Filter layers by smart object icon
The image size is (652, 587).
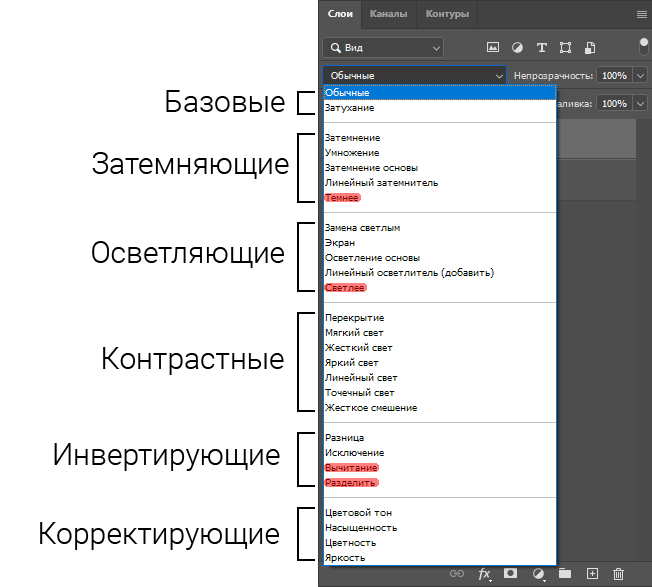pos(590,47)
